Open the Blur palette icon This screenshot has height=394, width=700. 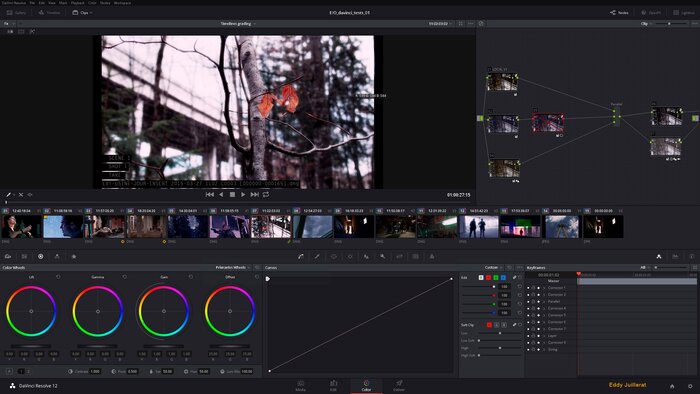(366, 257)
